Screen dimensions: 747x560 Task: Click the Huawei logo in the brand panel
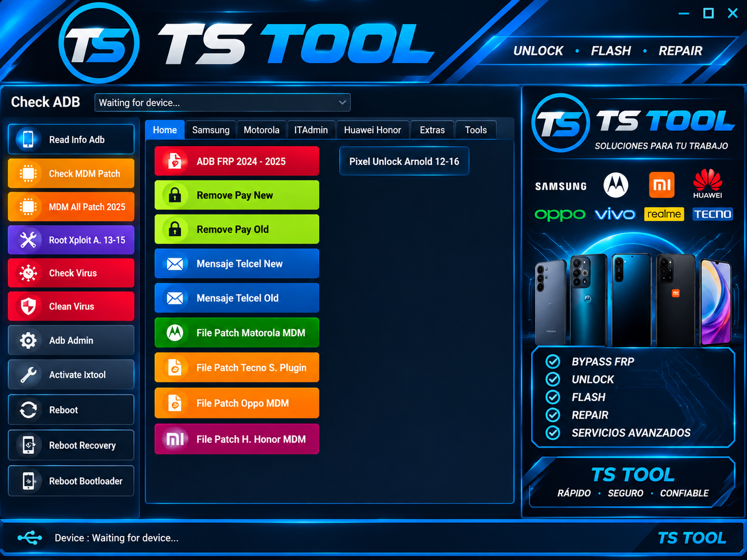click(707, 184)
